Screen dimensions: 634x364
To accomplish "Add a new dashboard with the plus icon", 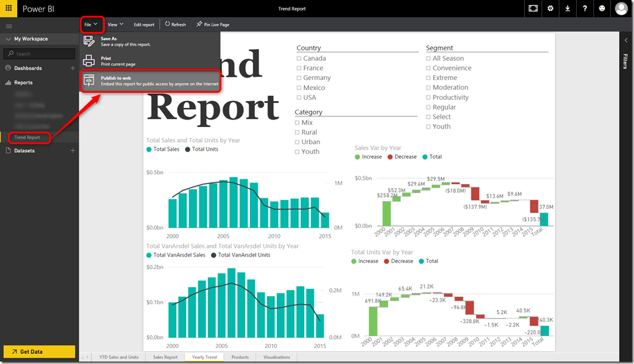I will 73,68.
